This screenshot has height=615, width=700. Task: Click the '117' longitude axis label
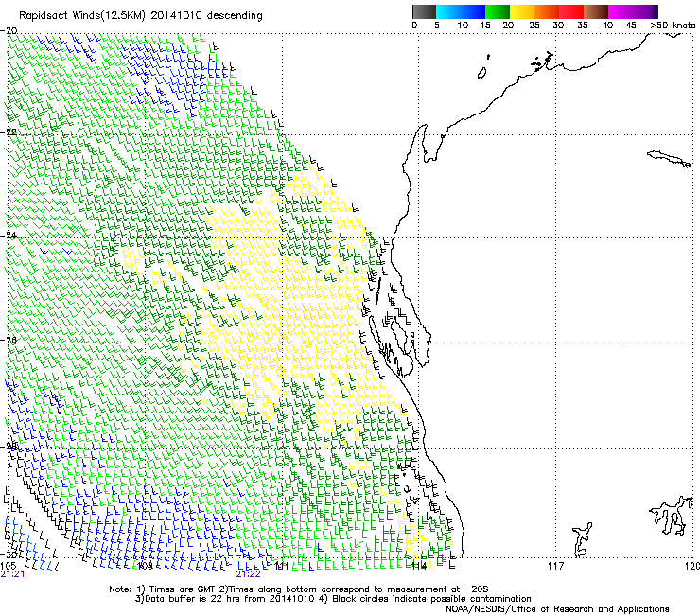click(555, 566)
